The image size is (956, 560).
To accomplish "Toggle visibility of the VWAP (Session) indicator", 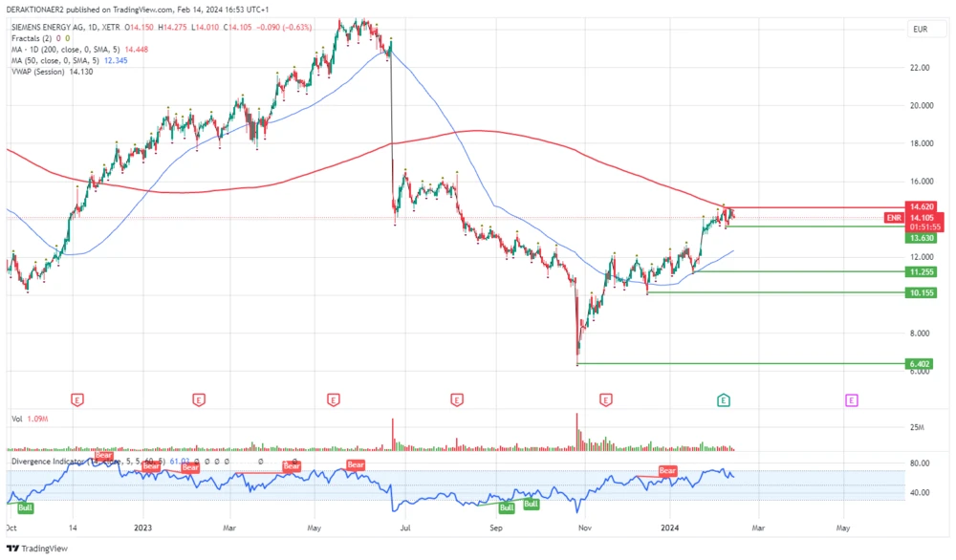I will [38, 74].
